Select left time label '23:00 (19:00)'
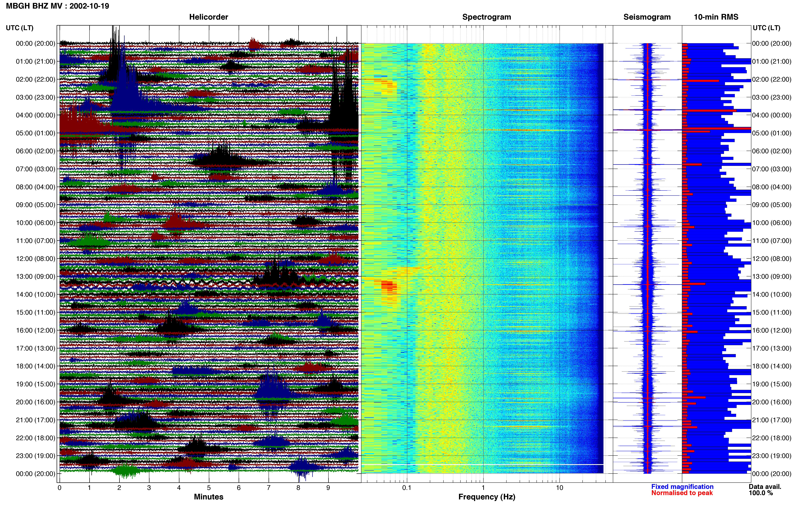Image resolution: width=812 pixels, height=508 pixels. click(36, 456)
